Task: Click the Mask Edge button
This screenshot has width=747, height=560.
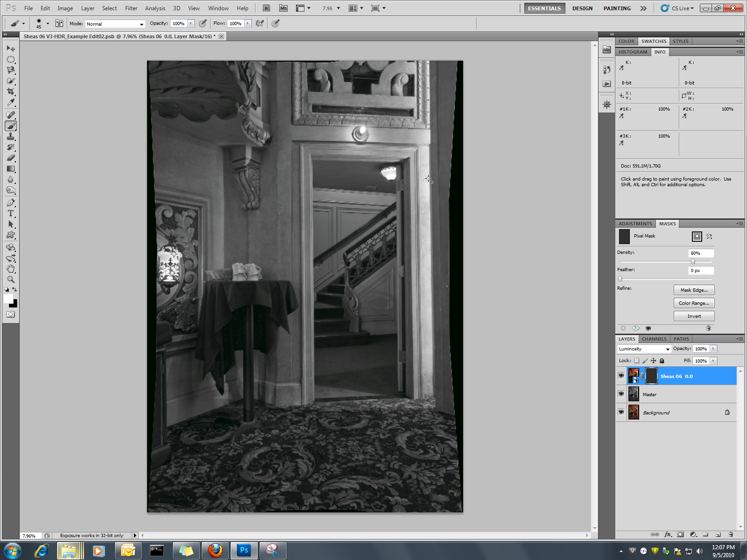Action: click(694, 290)
